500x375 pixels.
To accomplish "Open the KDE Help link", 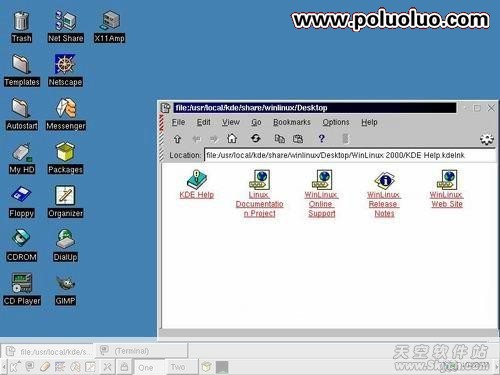I will 196,185.
